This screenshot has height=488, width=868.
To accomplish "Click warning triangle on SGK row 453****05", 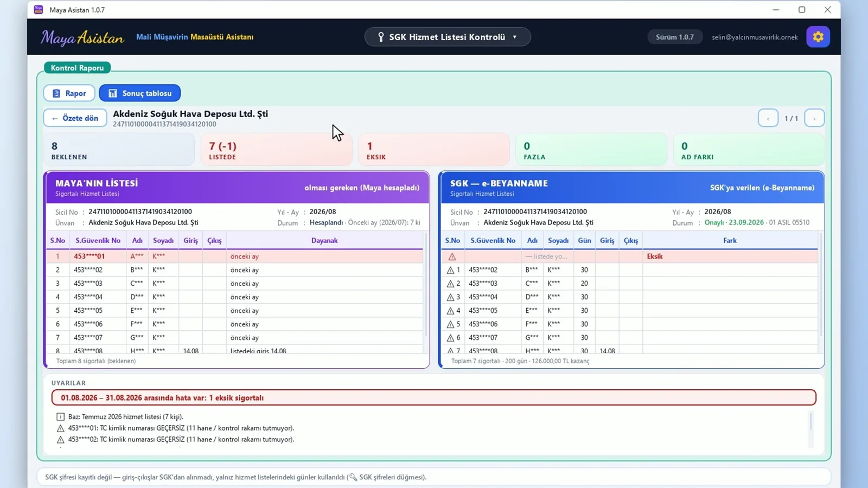I will point(450,311).
